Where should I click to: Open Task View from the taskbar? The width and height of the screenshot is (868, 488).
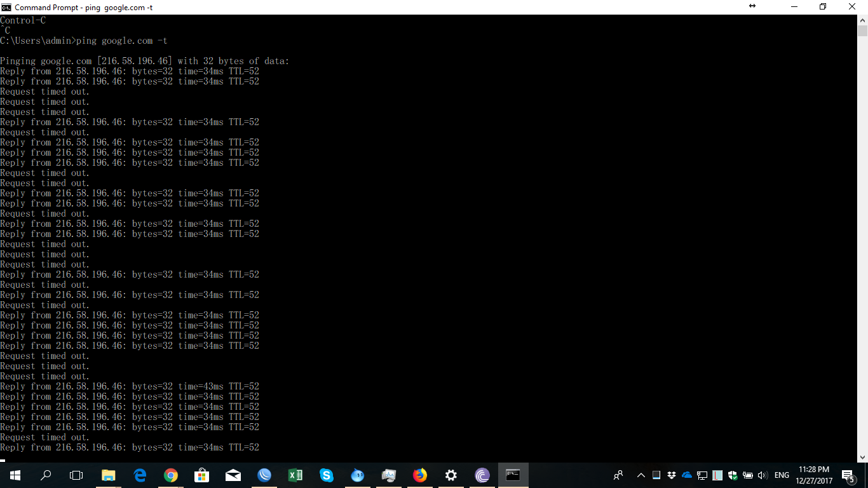tap(76, 475)
